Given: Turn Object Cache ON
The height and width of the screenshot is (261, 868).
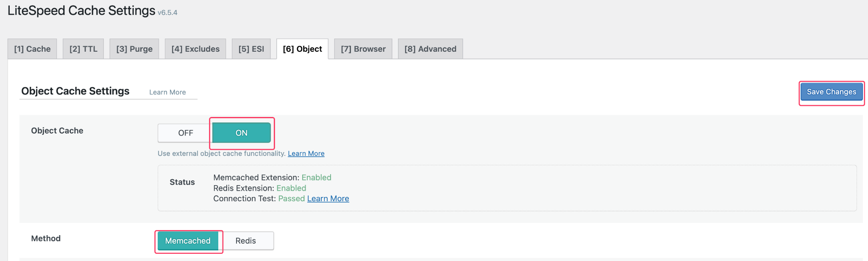Looking at the screenshot, I should pos(241,133).
